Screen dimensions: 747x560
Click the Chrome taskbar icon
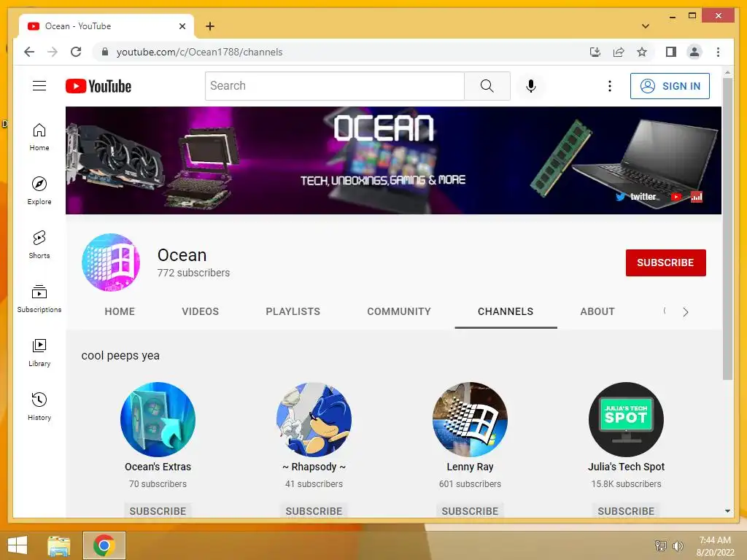[104, 545]
